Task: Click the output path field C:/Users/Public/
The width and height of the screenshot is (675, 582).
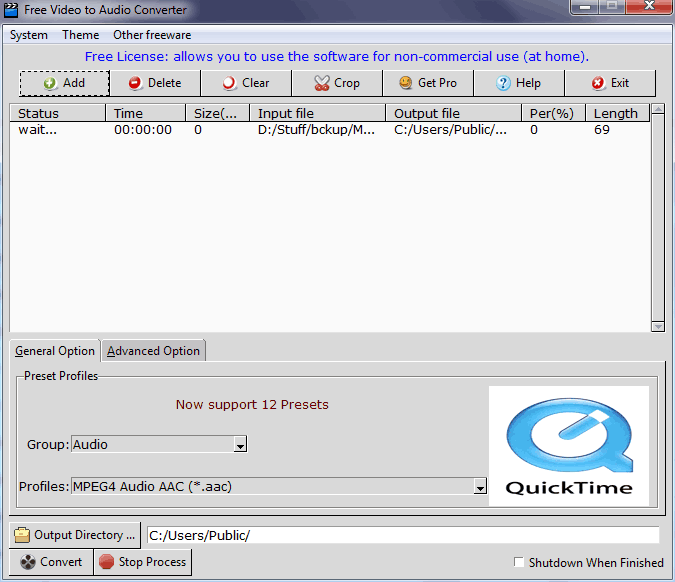Action: point(403,535)
